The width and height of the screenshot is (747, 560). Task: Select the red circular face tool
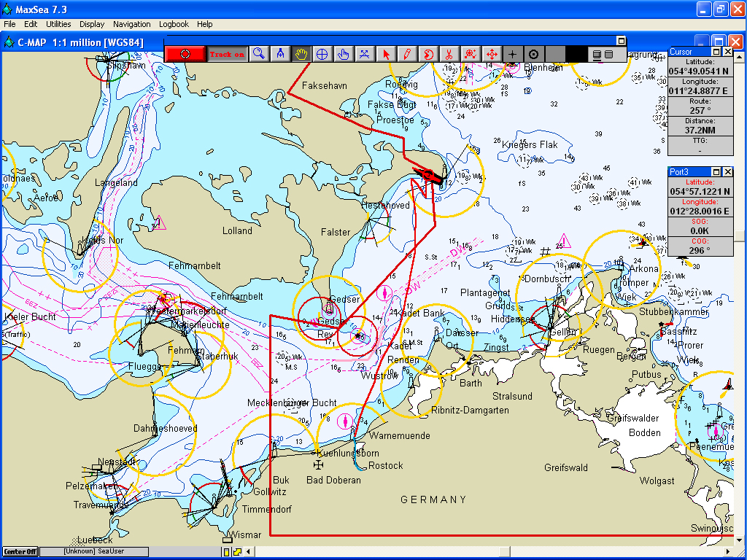pos(427,54)
